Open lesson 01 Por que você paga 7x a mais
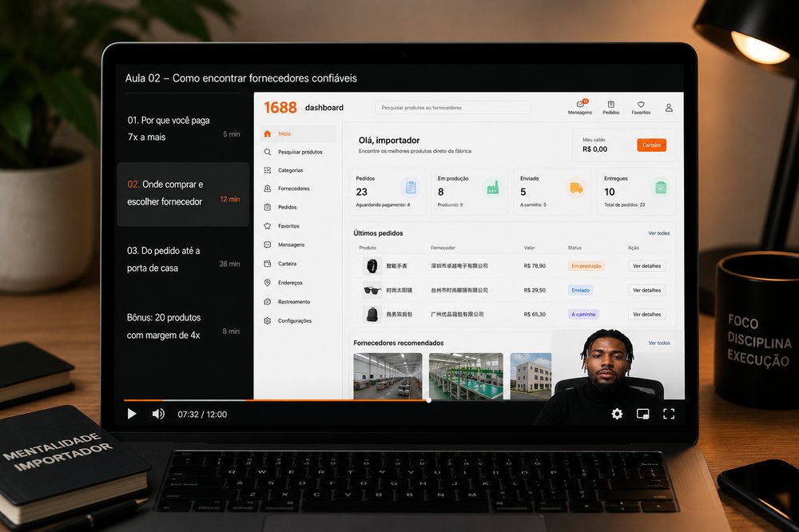 (x=184, y=129)
